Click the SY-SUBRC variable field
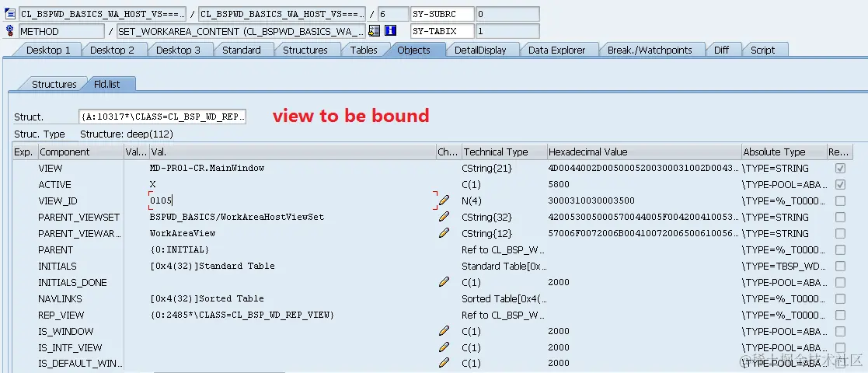The image size is (868, 373). coord(442,15)
